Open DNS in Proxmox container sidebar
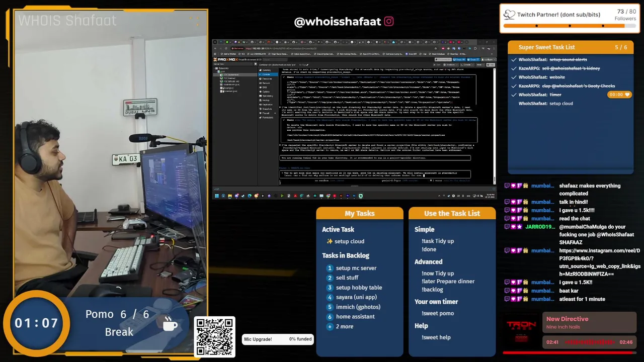The image size is (644, 362). 268,87
